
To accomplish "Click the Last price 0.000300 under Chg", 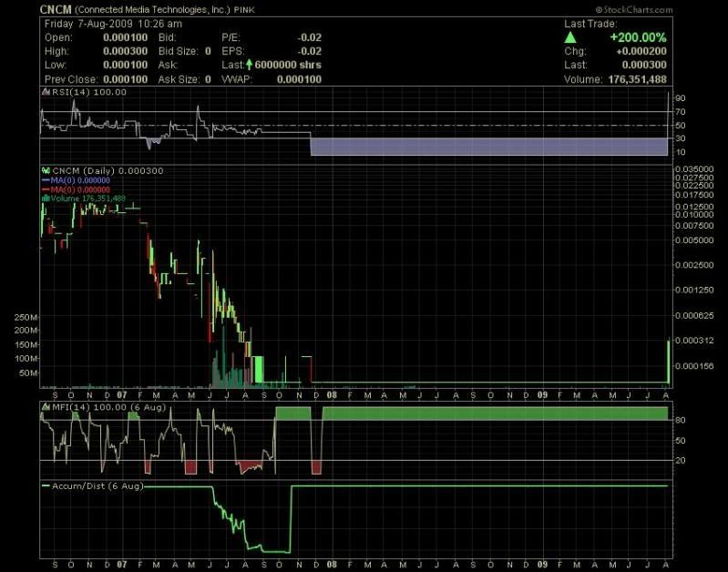I will (644, 65).
